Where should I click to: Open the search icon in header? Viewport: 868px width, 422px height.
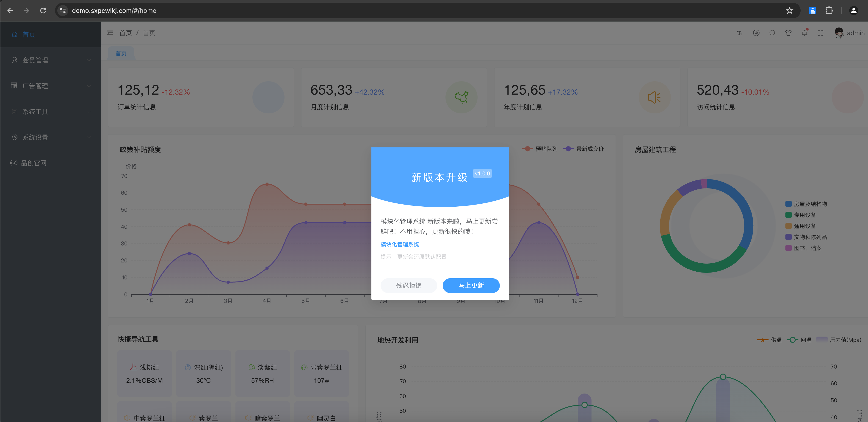pos(772,33)
